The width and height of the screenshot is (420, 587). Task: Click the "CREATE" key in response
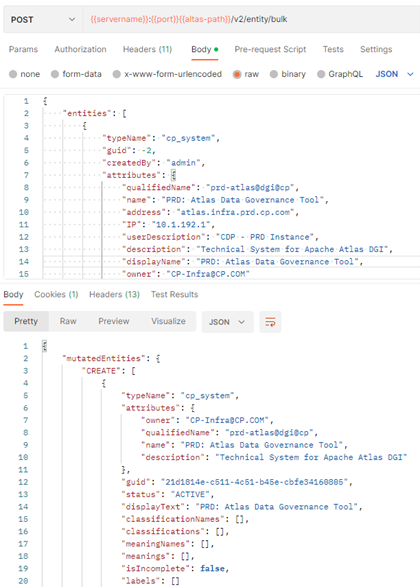point(101,371)
